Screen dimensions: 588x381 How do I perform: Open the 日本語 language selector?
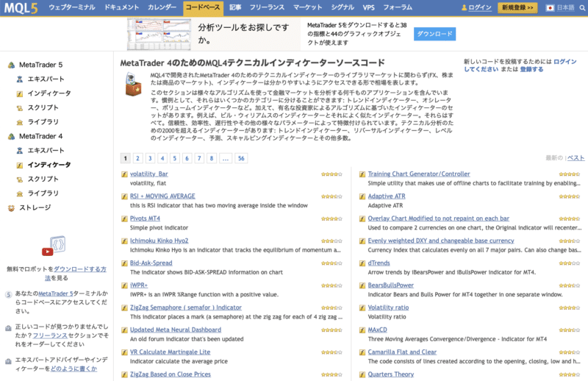coord(565,8)
